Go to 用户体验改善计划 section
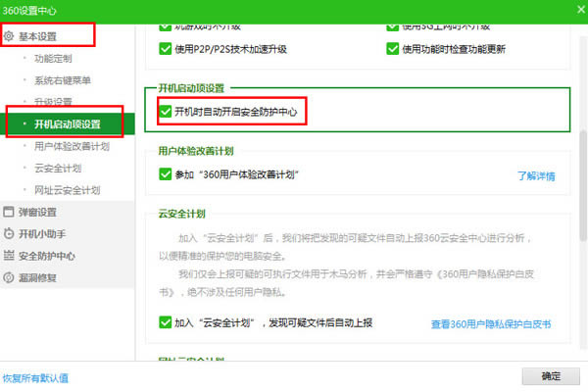The image size is (588, 392). [x=72, y=146]
